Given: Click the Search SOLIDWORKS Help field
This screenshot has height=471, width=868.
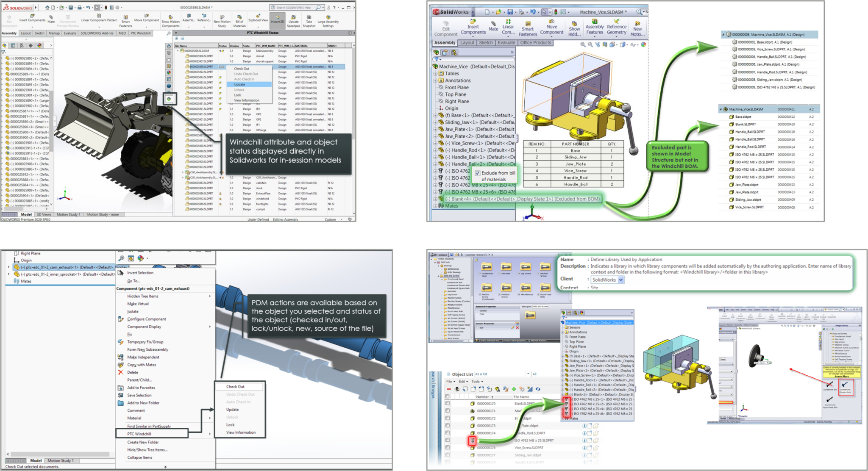Looking at the screenshot, I should click(293, 7).
